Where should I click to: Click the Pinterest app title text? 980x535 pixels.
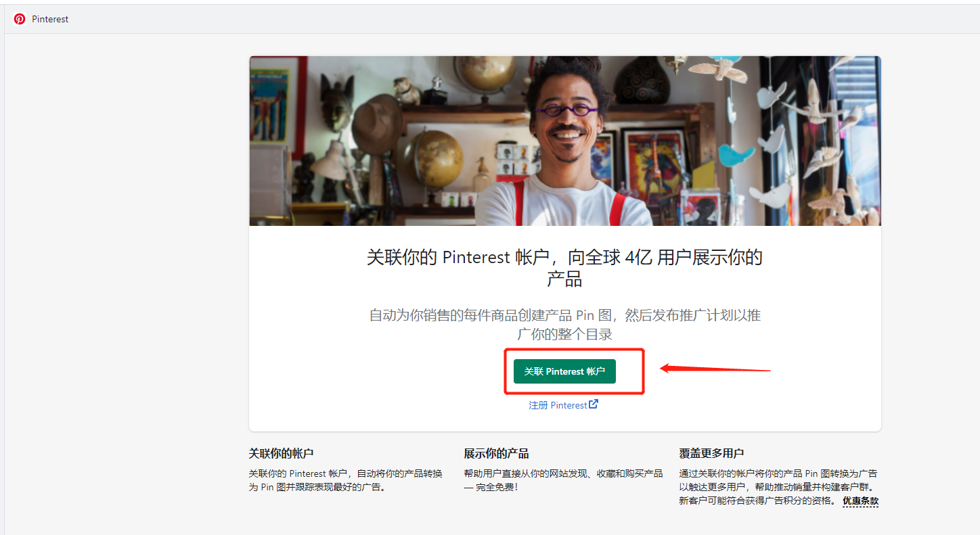[50, 19]
